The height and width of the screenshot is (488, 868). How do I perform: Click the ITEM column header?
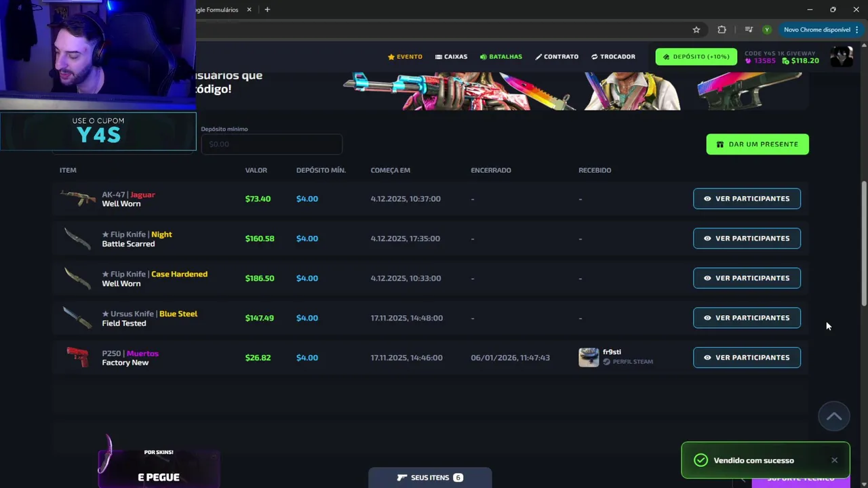coord(68,170)
